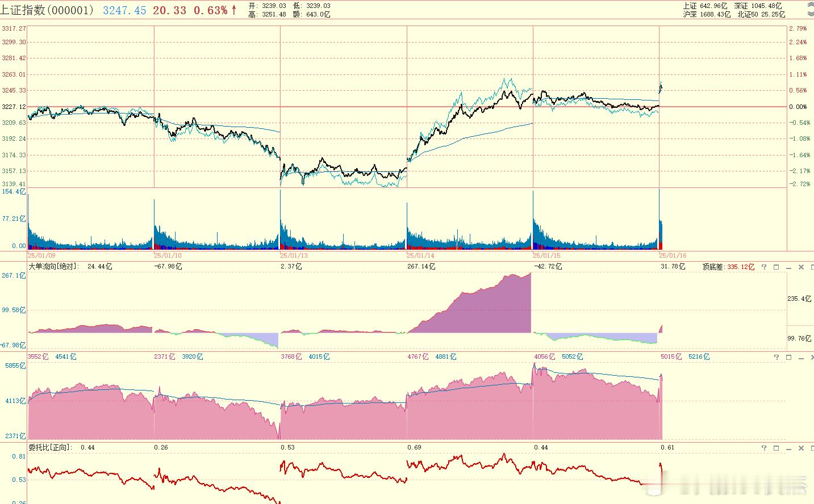Click the 沪深 1688.43亿 turnover label

tap(707, 14)
